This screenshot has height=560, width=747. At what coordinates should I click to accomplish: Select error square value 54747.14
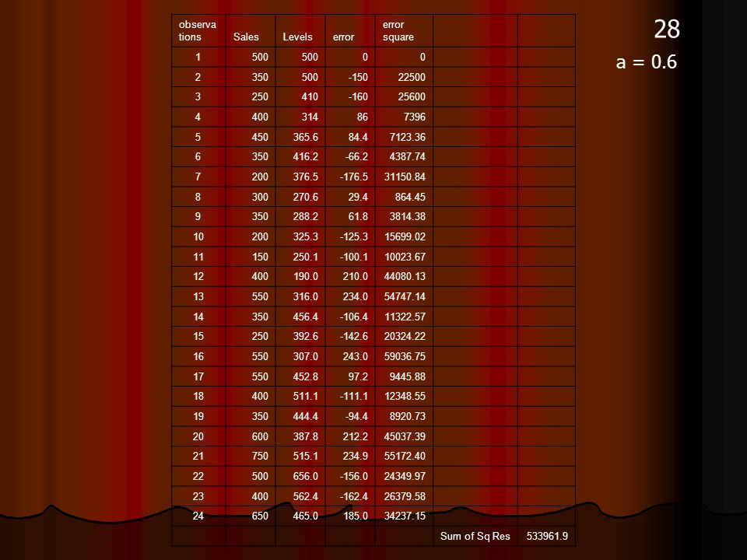point(405,296)
